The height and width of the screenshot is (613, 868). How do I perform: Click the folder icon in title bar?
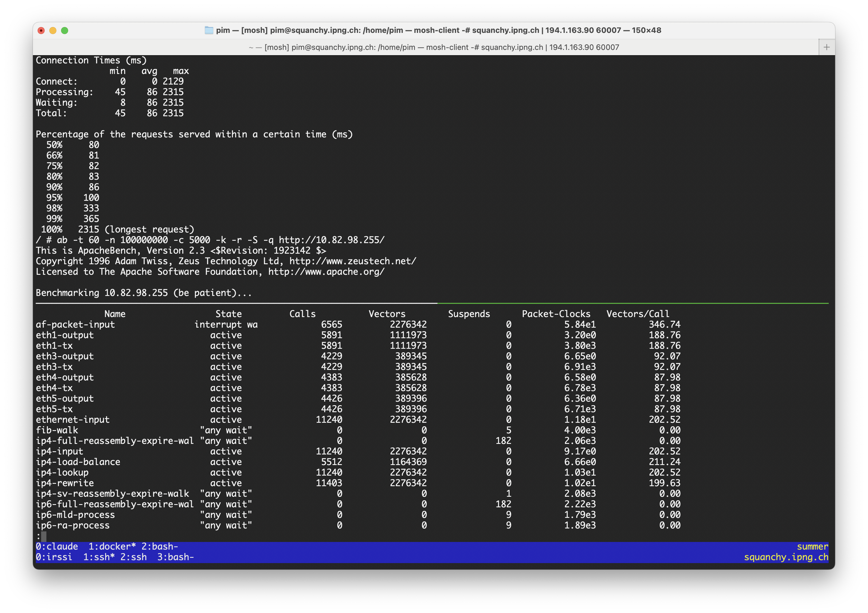(209, 30)
